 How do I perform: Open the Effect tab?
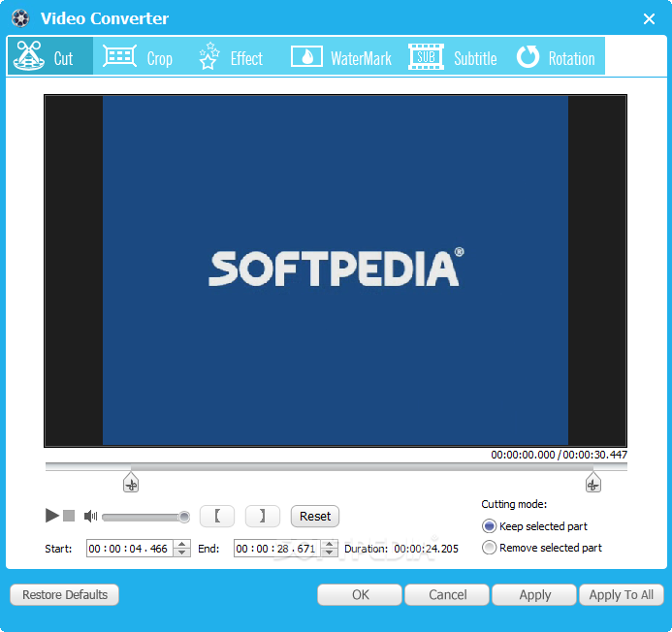[231, 56]
